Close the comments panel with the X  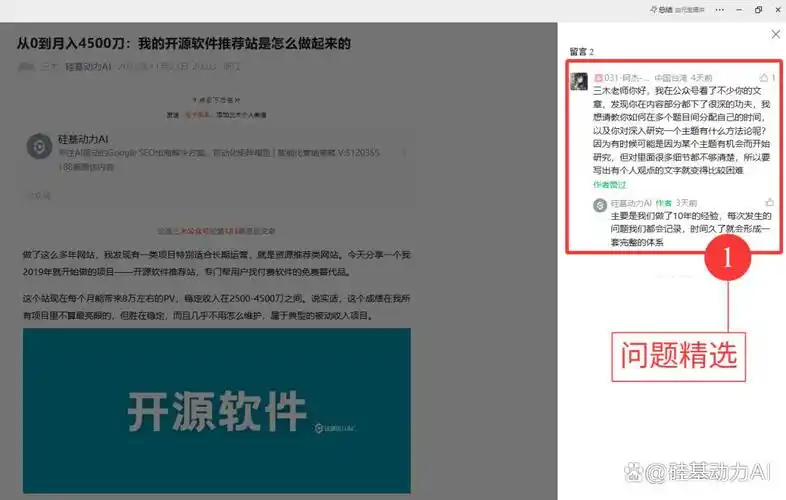(775, 34)
